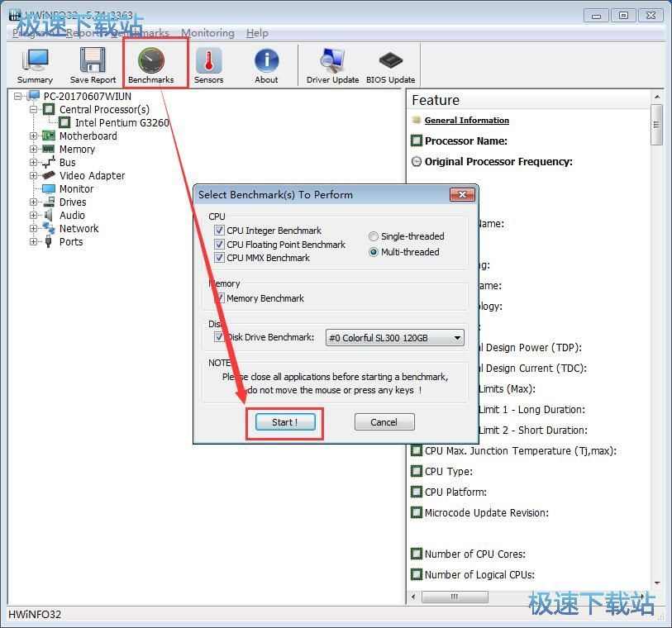Click the Central Processor(s) chip icon

click(x=49, y=109)
